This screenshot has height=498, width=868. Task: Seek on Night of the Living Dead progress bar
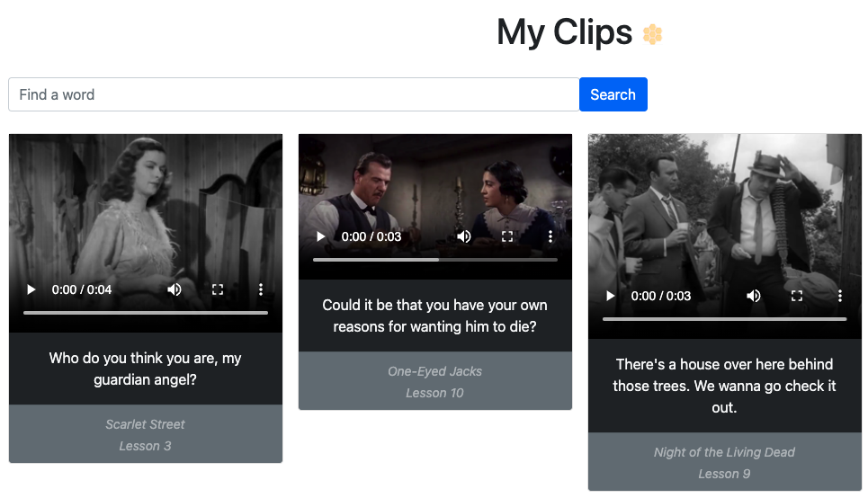(725, 319)
